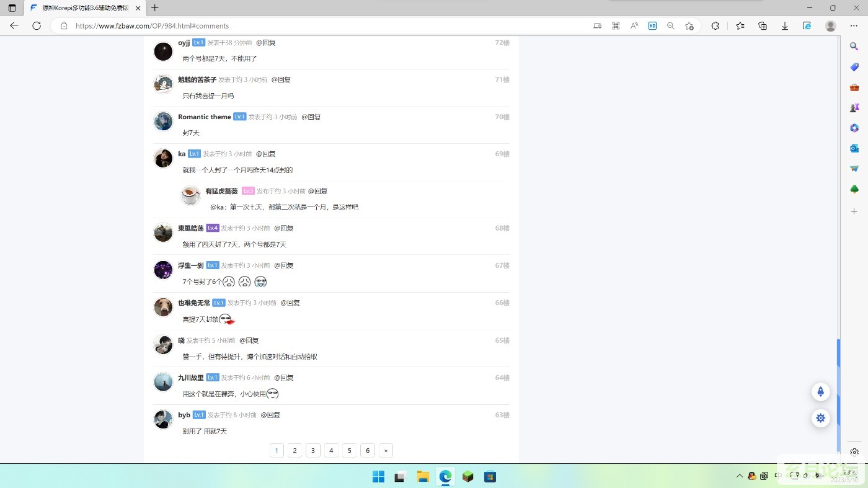Click the zoom out magnifier icon
This screenshot has width=868, height=488.
671,26
